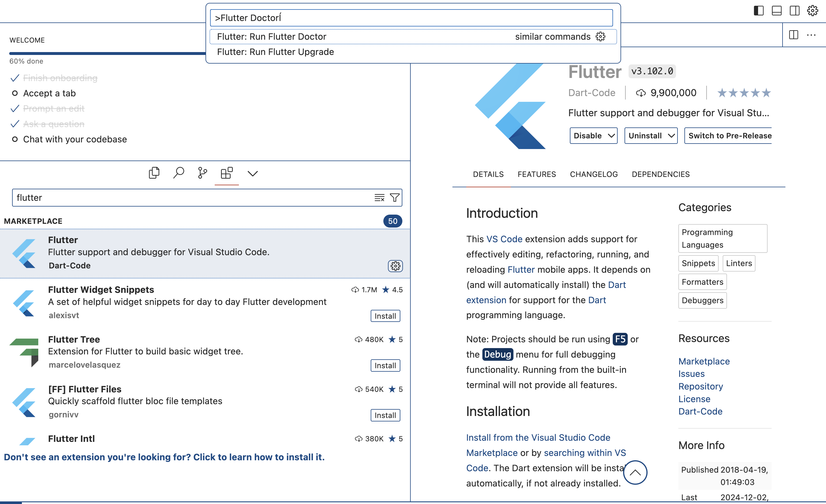
Task: Select Chat with your codebase step
Action: (75, 140)
